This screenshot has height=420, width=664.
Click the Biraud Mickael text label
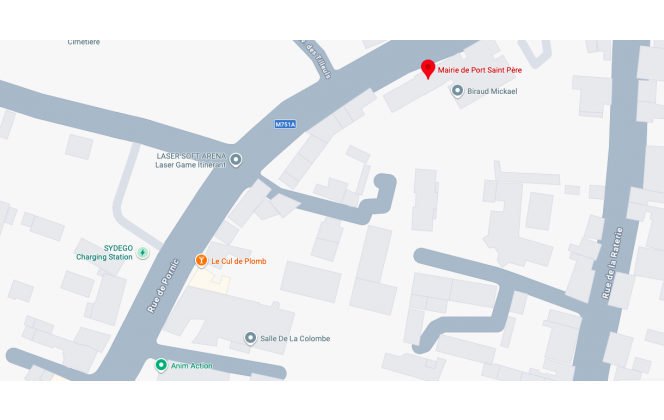(x=492, y=91)
